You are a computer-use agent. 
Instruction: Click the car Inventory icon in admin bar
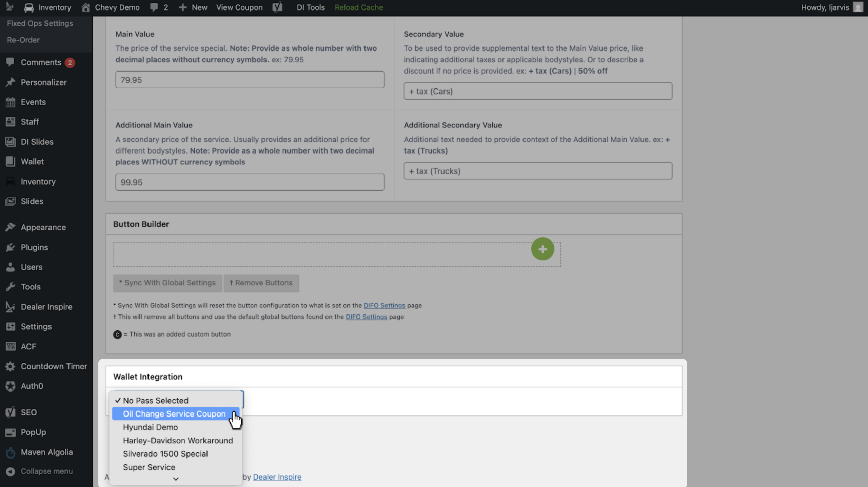pos(29,7)
